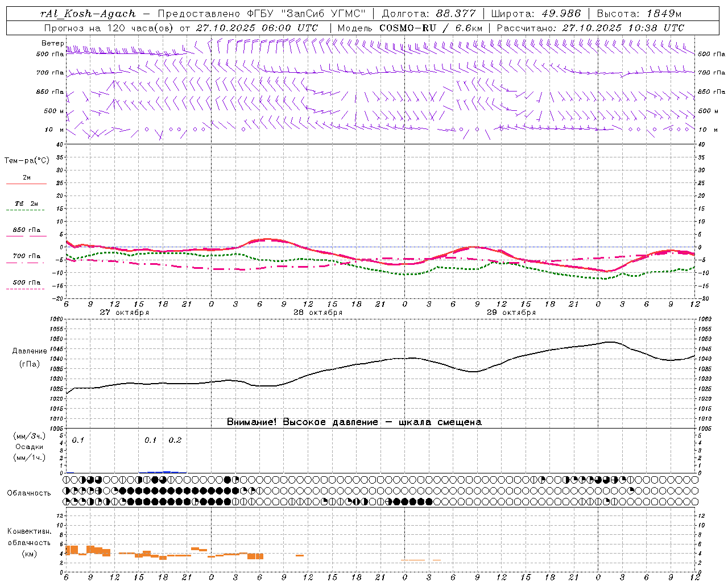Click the station name rAl_Kosh-Agach
This screenshot has width=728, height=582.
pos(88,14)
